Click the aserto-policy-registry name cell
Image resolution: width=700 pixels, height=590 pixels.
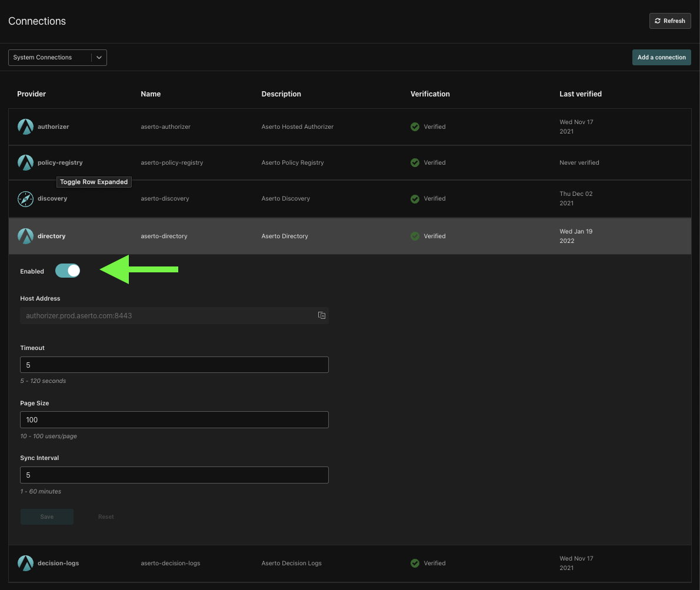(x=172, y=162)
